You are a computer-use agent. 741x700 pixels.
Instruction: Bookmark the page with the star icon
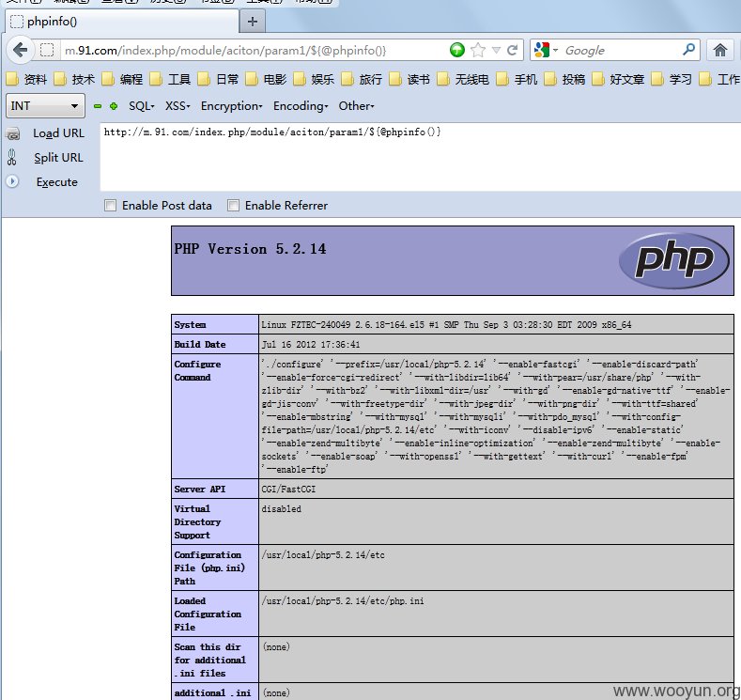[x=478, y=50]
